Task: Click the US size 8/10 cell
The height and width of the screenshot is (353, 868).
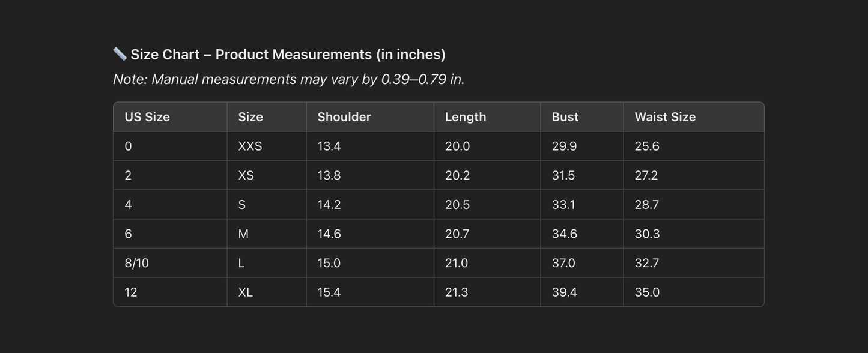Action: pos(137,263)
